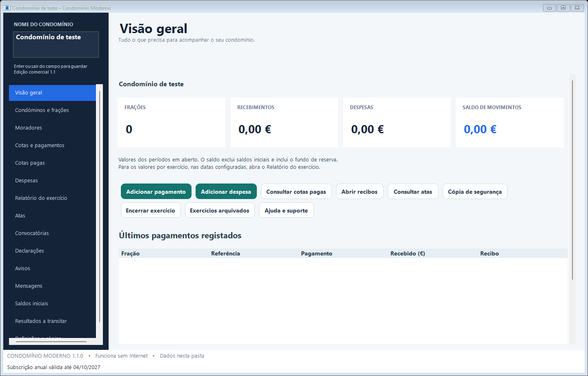Navigate to Despesas in the sidebar

pos(52,181)
